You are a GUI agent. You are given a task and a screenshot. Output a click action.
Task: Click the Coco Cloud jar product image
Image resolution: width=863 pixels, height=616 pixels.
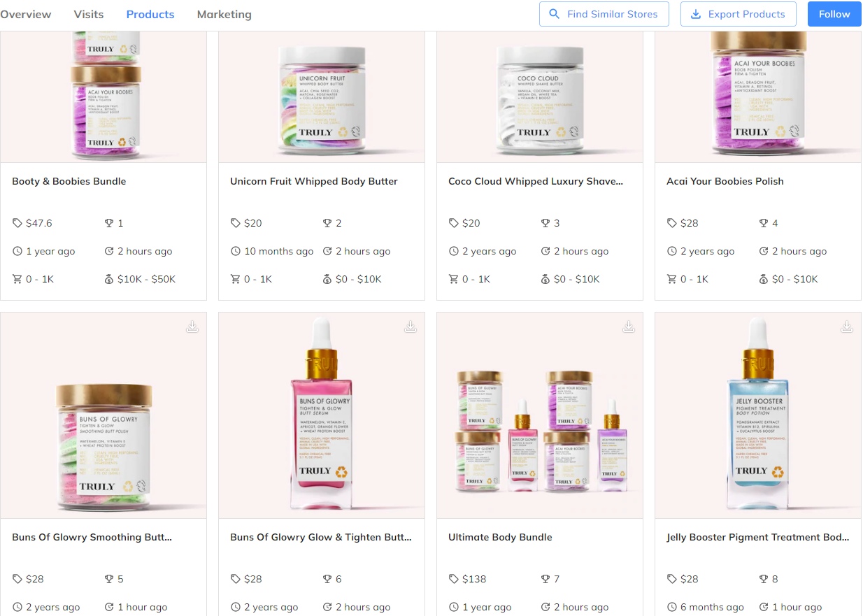540,97
